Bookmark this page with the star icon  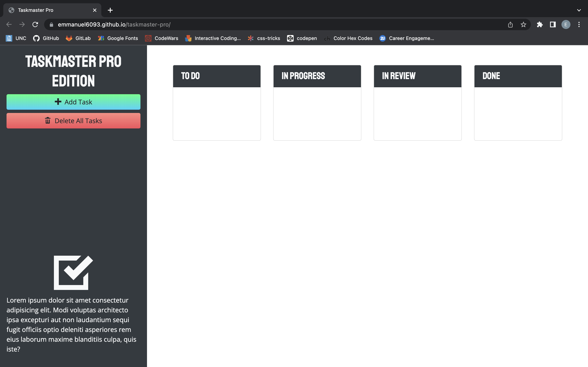[523, 24]
